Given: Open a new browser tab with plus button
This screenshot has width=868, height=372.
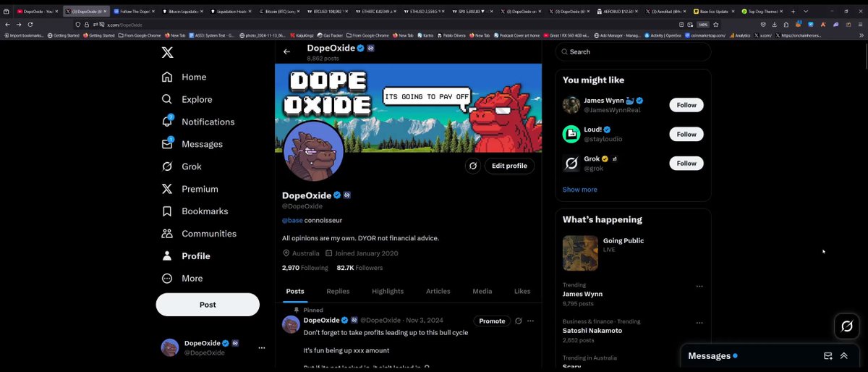Looking at the screenshot, I should click(x=793, y=12).
